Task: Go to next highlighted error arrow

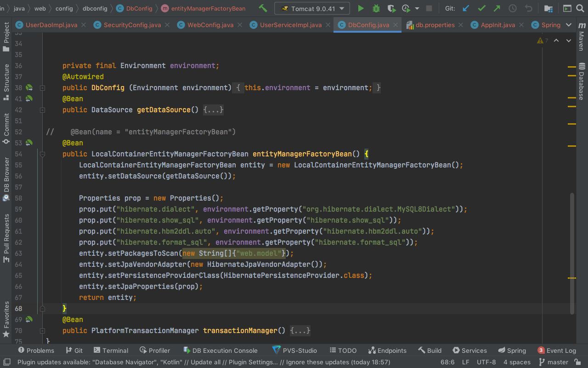Action: pyautogui.click(x=569, y=40)
